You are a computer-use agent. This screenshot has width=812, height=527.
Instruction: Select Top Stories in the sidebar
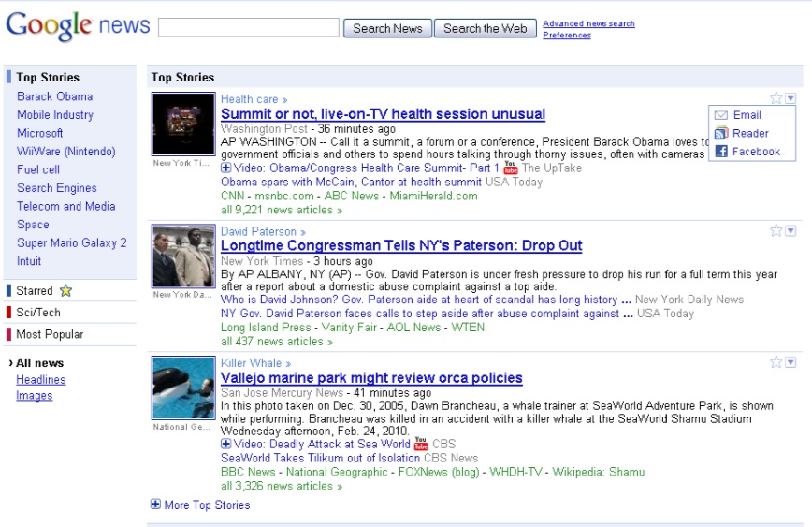tap(48, 77)
